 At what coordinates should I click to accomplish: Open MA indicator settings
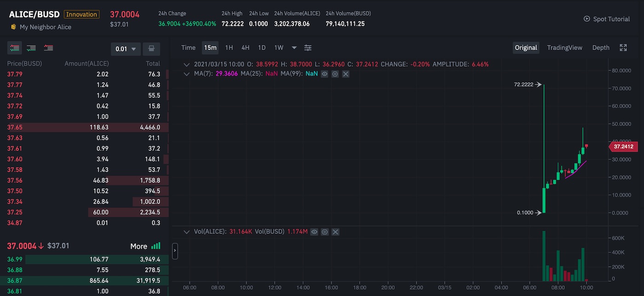tap(335, 74)
